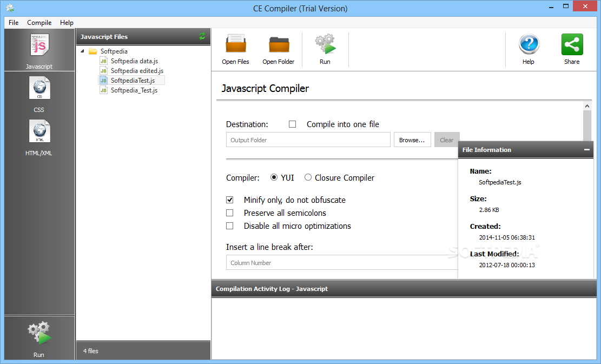Image resolution: width=601 pixels, height=364 pixels.
Task: Click the app icon in the title bar
Action: 10,8
